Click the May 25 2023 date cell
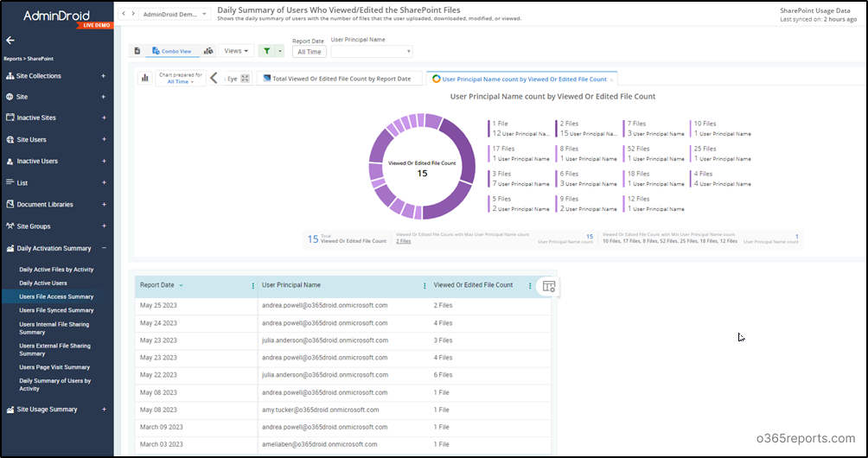Image resolution: width=868 pixels, height=458 pixels. click(158, 305)
